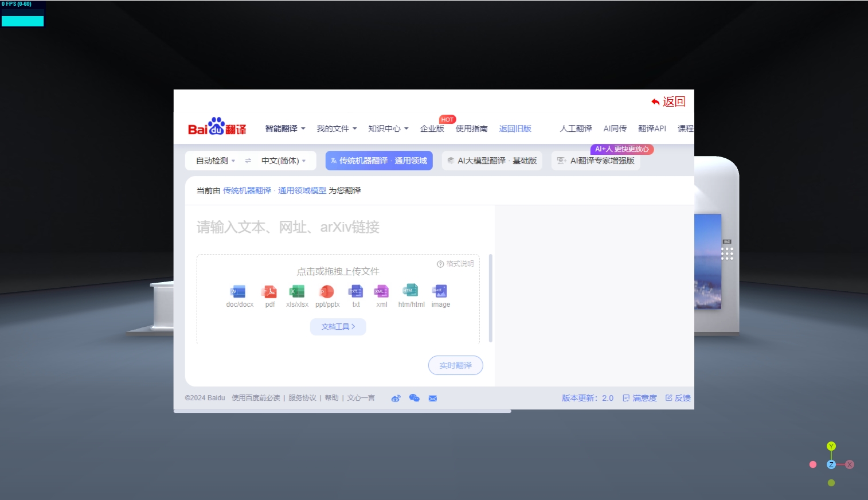
Task: Select the pdf file upload icon
Action: click(269, 292)
